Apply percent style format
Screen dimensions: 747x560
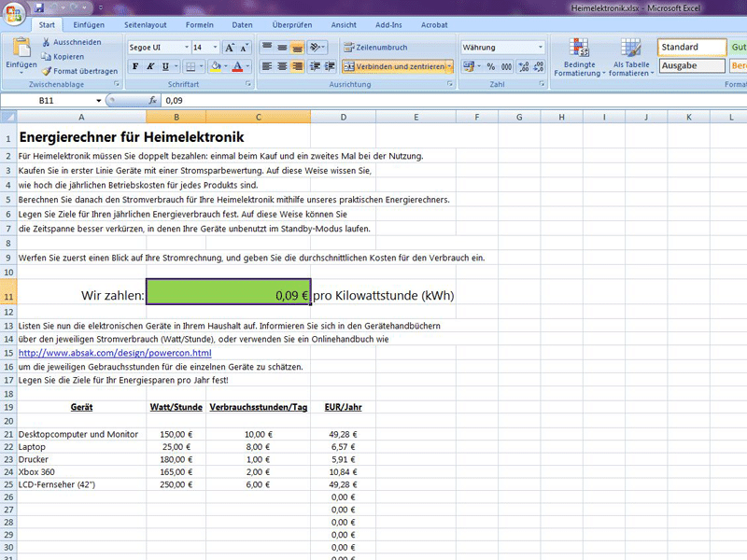click(491, 66)
